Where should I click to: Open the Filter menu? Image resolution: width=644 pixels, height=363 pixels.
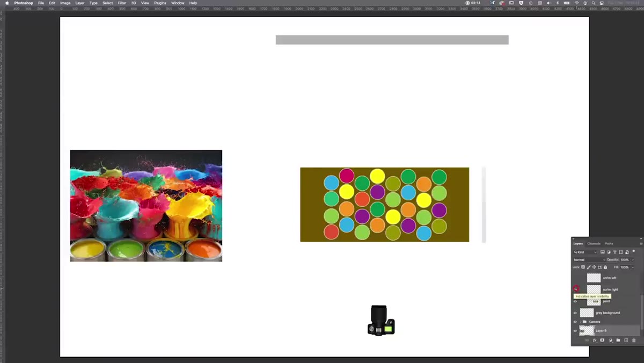(x=122, y=3)
